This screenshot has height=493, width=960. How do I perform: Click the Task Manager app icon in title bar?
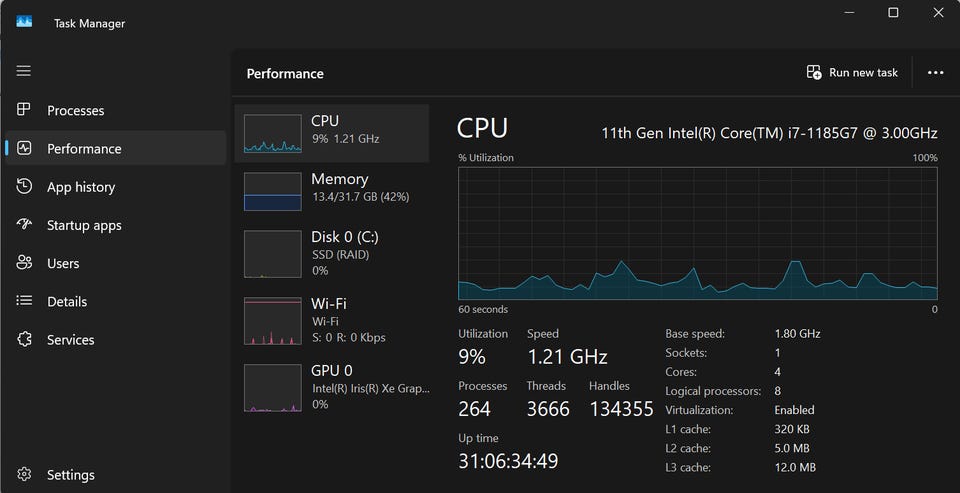24,22
